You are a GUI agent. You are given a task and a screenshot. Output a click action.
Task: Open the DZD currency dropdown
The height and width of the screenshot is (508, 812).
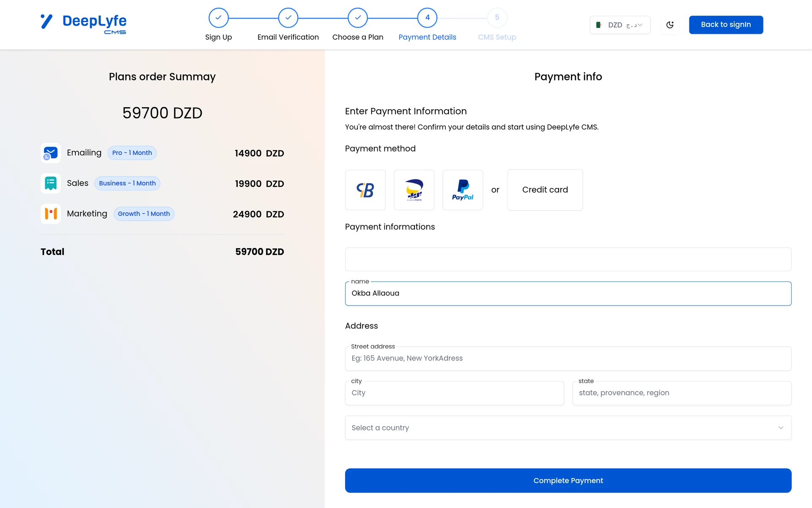(620, 25)
